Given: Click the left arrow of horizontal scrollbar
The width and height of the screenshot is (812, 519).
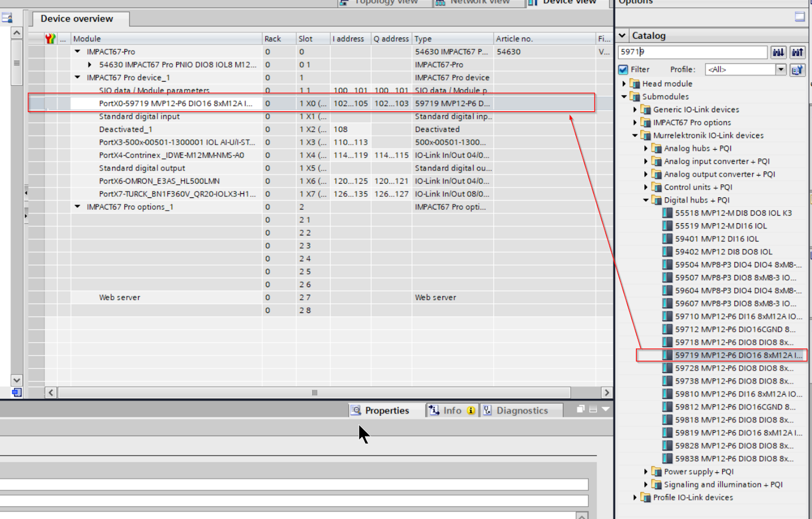Looking at the screenshot, I should pos(51,393).
